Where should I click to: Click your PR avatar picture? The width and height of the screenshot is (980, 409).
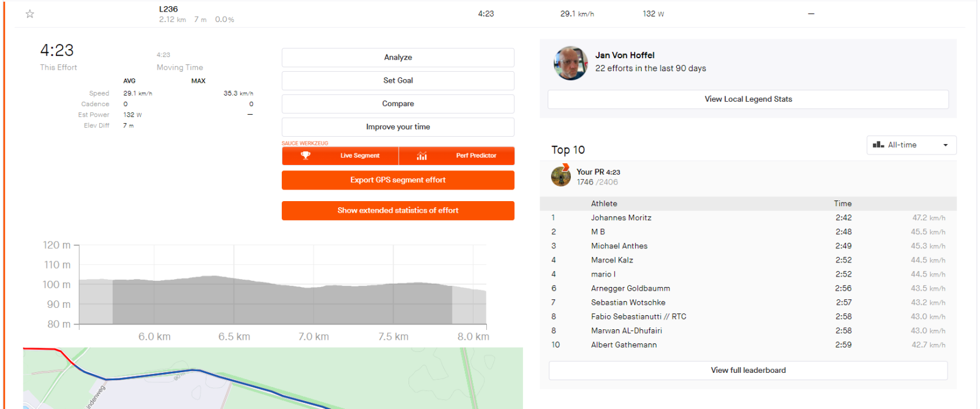[x=561, y=176]
